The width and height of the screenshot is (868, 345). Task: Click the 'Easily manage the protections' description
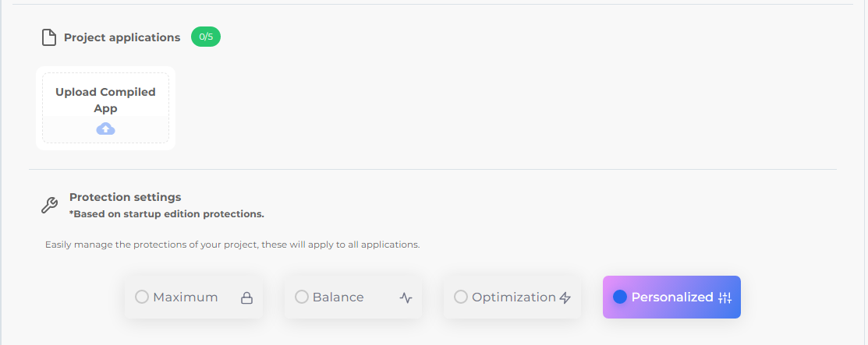[232, 245]
